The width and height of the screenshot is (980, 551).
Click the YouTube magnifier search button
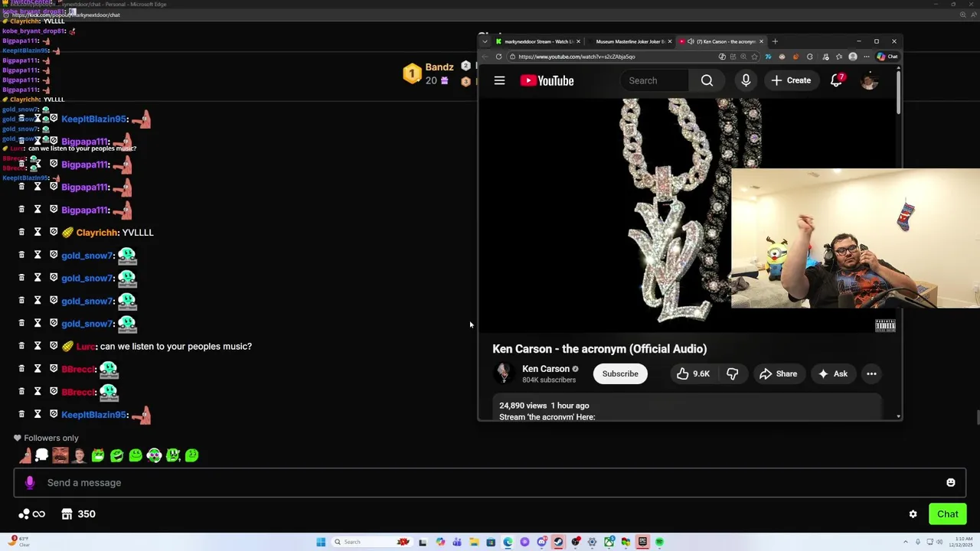707,80
